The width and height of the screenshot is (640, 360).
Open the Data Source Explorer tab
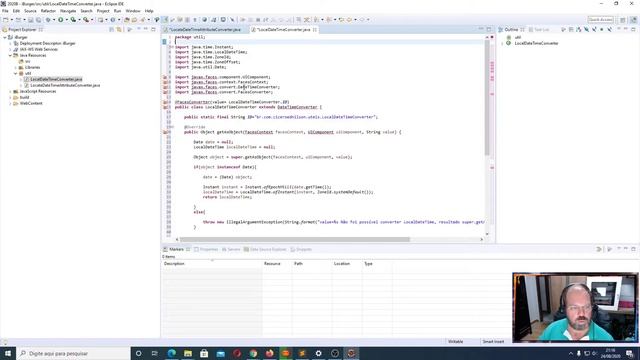point(265,249)
